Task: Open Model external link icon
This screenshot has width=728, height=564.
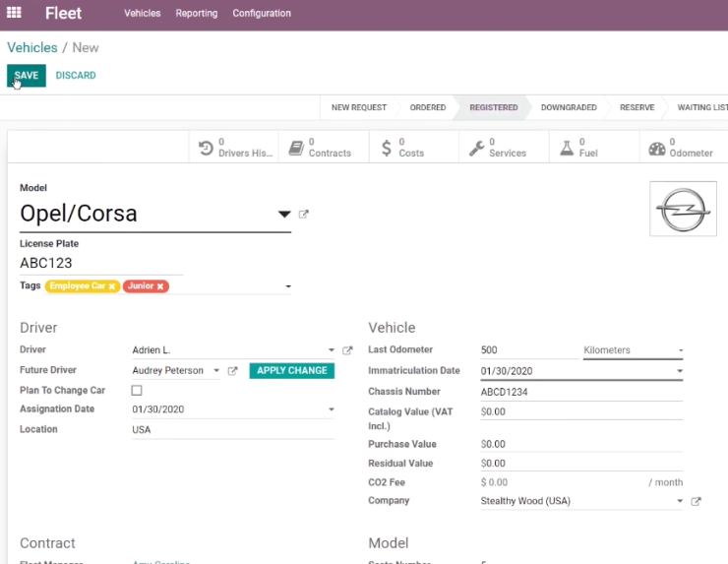Action: [303, 215]
